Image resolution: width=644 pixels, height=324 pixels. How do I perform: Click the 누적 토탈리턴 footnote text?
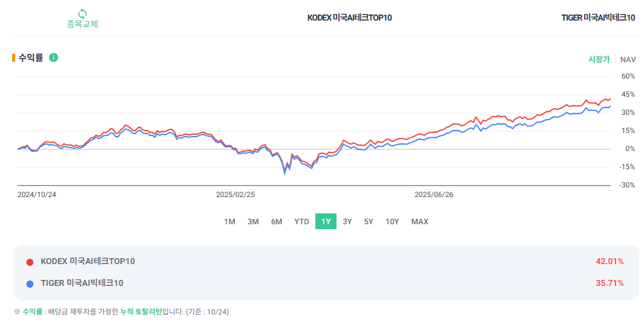tap(141, 312)
